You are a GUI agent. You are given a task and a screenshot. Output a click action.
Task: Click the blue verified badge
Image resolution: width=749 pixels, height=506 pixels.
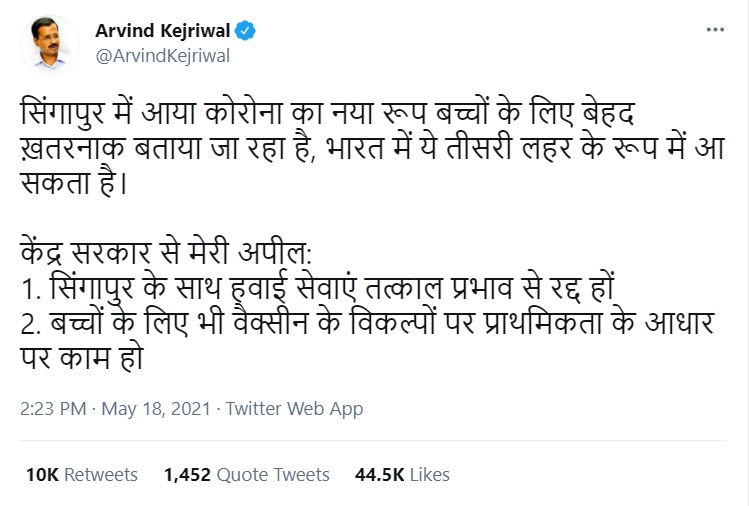point(246,31)
